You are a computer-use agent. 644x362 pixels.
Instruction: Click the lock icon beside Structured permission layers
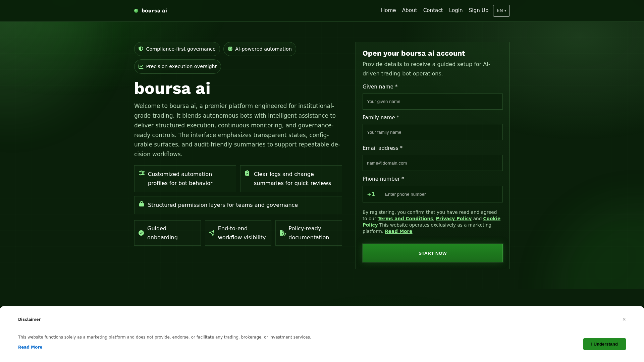[142, 204]
